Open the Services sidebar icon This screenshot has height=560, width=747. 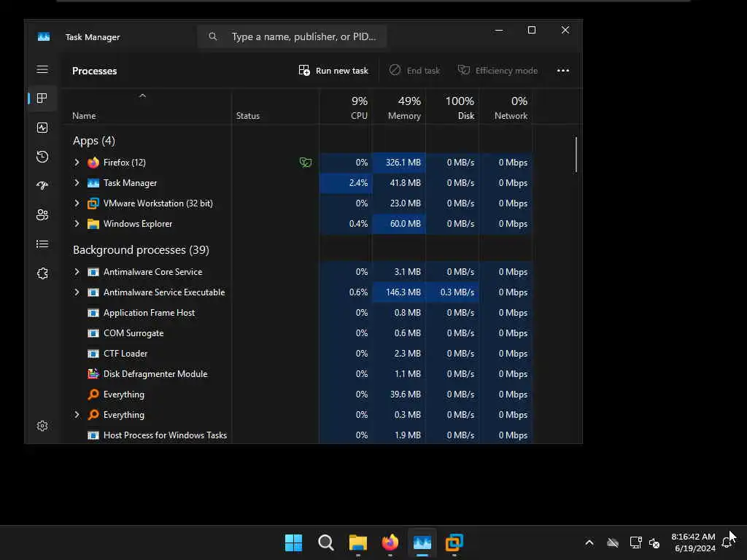[42, 273]
